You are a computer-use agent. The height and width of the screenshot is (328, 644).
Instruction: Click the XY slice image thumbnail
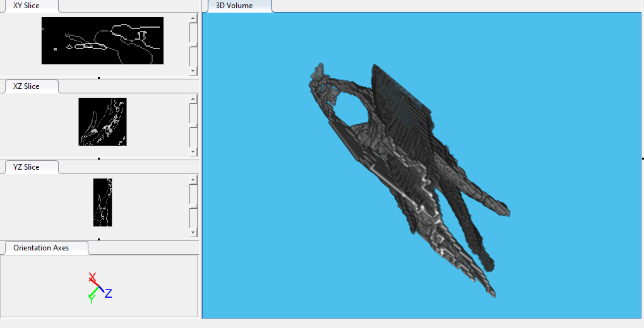point(102,40)
